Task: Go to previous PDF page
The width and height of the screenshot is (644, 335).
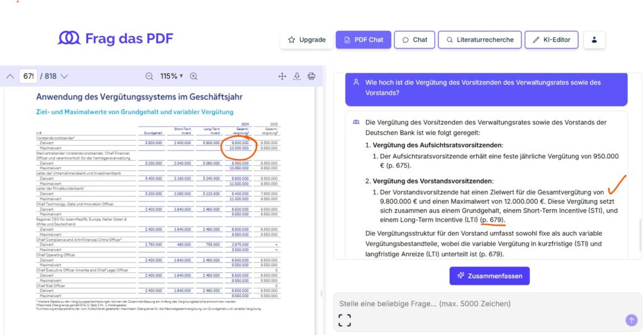Action: click(x=10, y=76)
